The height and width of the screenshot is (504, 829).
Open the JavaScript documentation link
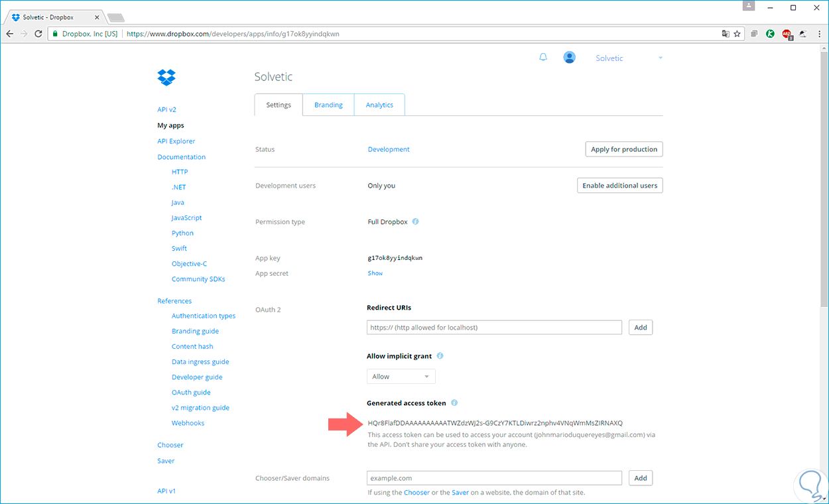[x=186, y=218]
